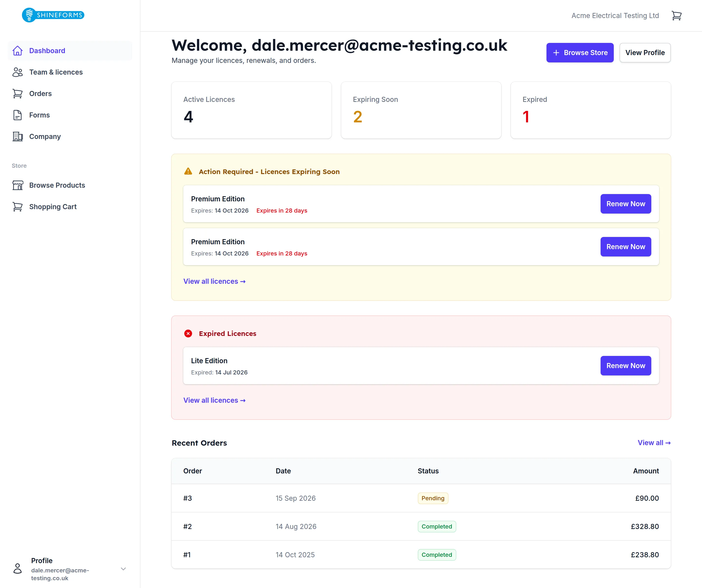Click the Dashboard home icon
702x588 pixels.
tap(17, 50)
